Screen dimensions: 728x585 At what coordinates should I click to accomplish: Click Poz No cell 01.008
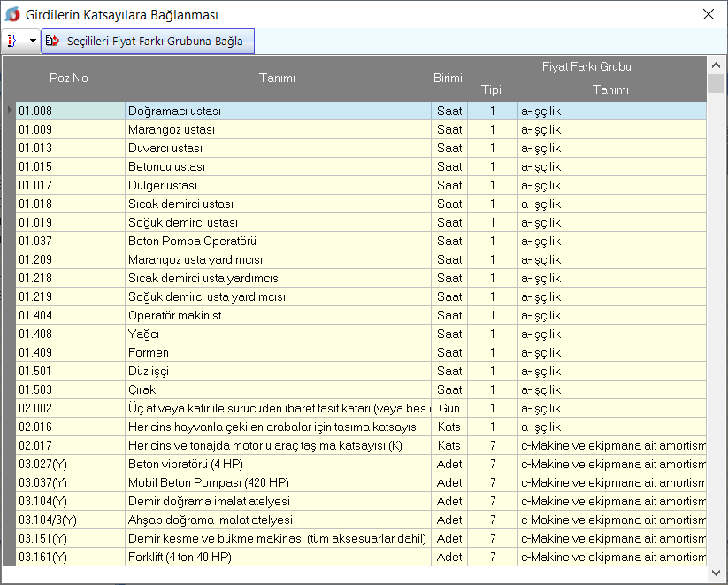(x=70, y=111)
